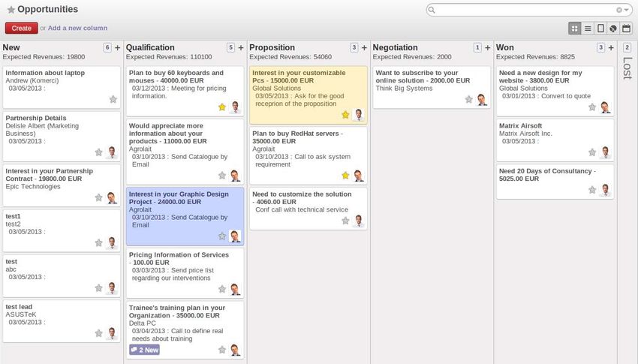Click the Qualification column header

point(150,47)
